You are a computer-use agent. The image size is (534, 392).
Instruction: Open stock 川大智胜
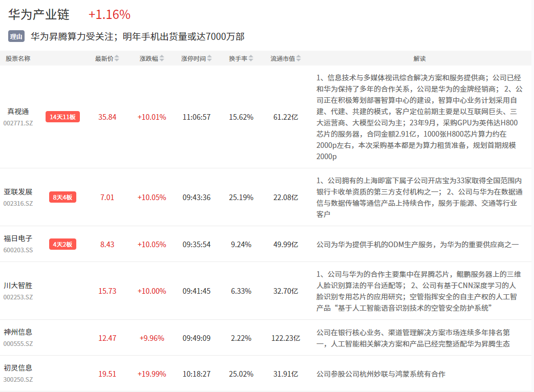click(18, 285)
